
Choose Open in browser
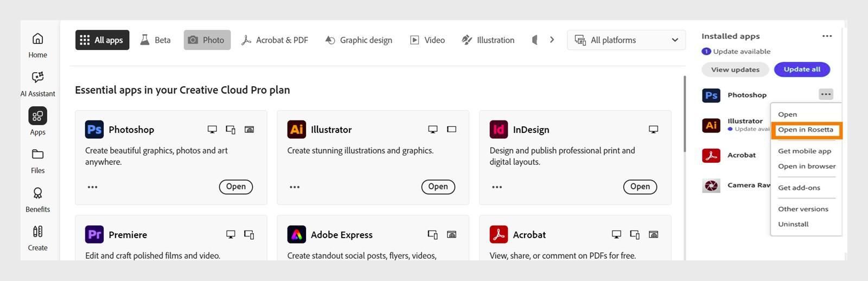coord(806,167)
